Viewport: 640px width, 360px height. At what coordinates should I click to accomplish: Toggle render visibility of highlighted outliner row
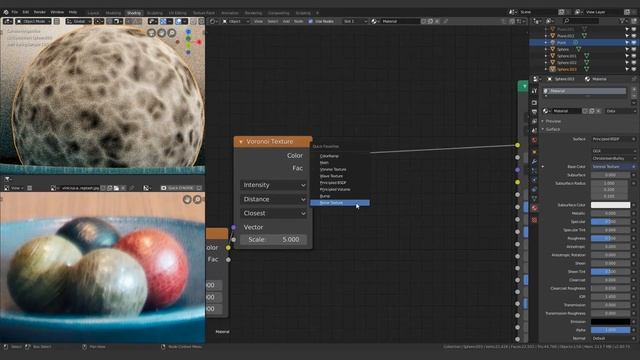[634, 42]
